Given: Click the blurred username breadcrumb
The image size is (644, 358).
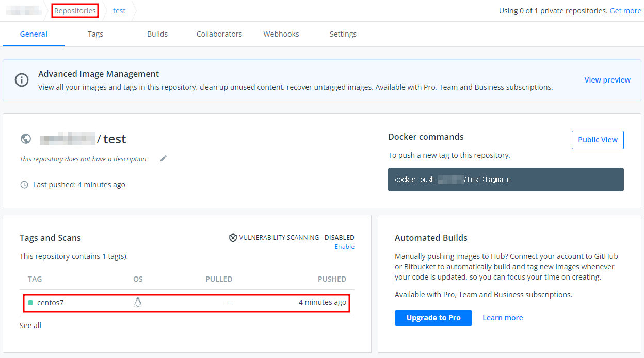Looking at the screenshot, I should 23,10.
